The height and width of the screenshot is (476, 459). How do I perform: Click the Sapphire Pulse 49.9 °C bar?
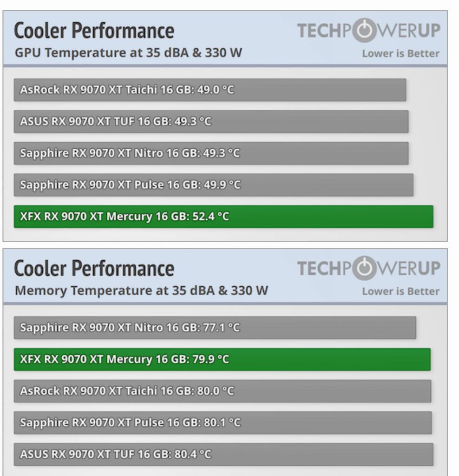tap(213, 185)
